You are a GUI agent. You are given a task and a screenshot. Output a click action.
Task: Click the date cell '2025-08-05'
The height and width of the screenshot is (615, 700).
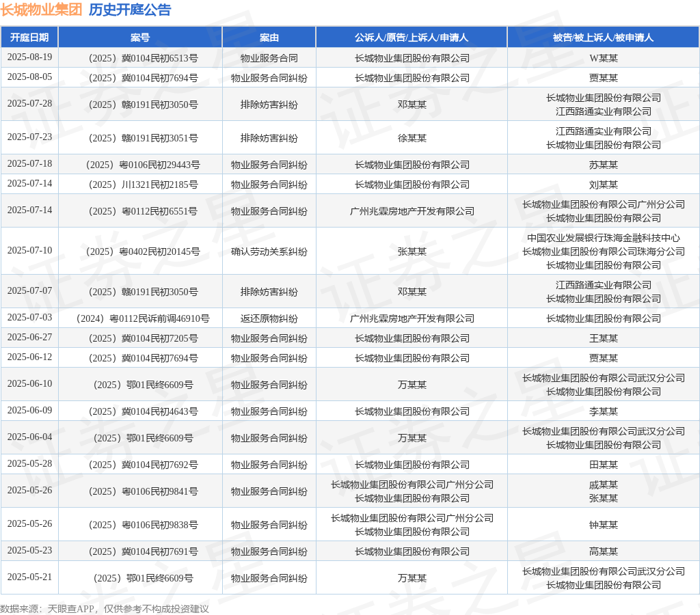[29, 77]
